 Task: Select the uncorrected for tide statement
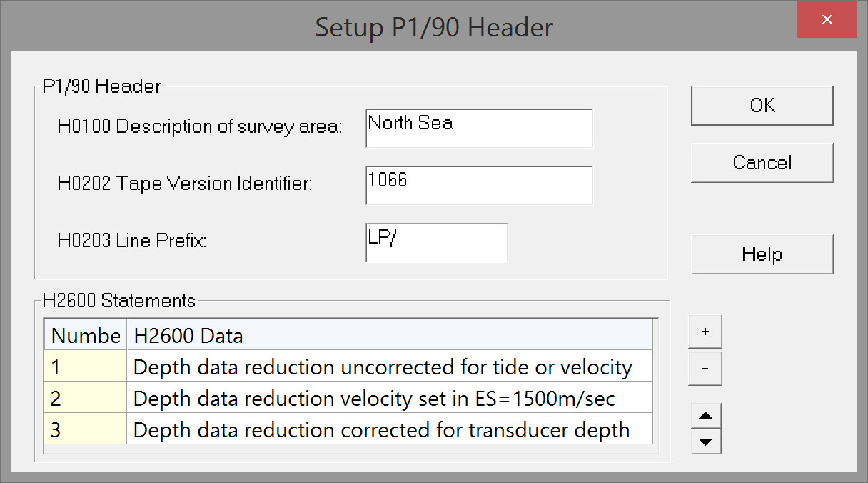pyautogui.click(x=383, y=367)
